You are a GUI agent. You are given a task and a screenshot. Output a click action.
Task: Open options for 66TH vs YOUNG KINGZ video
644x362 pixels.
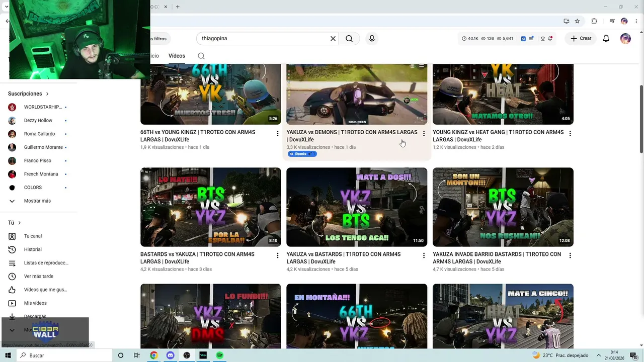[277, 133]
